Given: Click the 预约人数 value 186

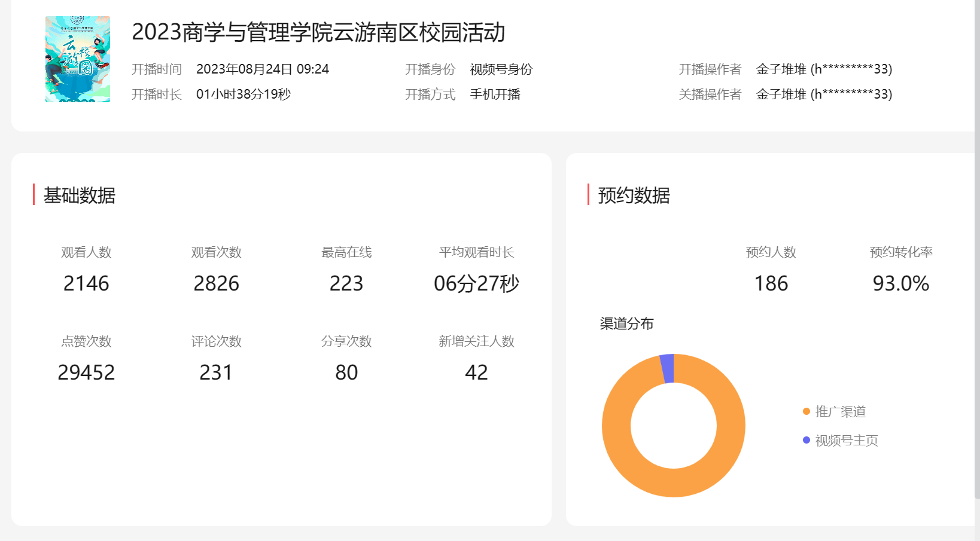Looking at the screenshot, I should point(771,283).
